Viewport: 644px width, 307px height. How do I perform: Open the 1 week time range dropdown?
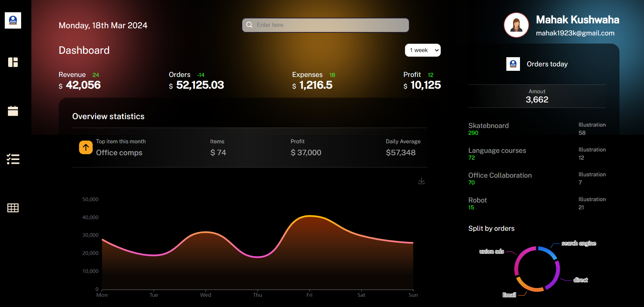coord(423,50)
